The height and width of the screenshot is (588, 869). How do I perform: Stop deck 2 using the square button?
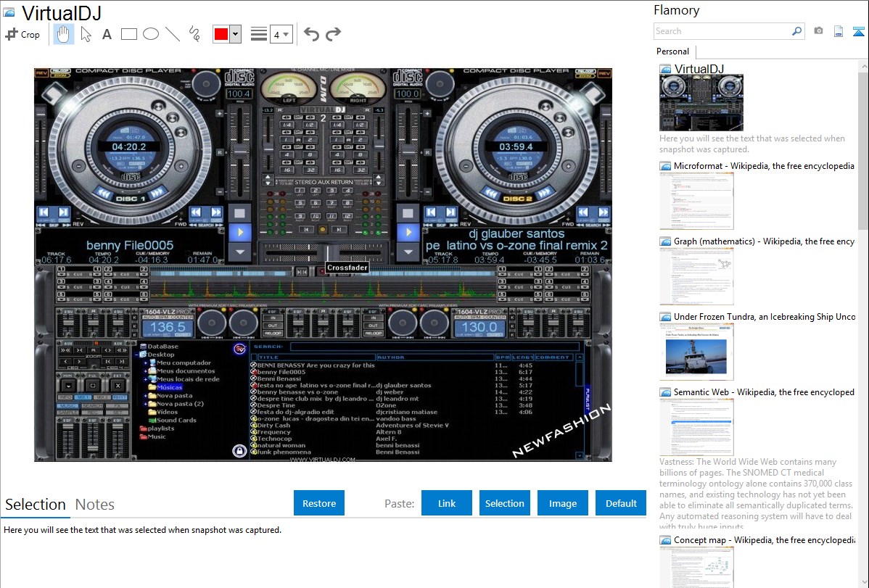click(408, 213)
